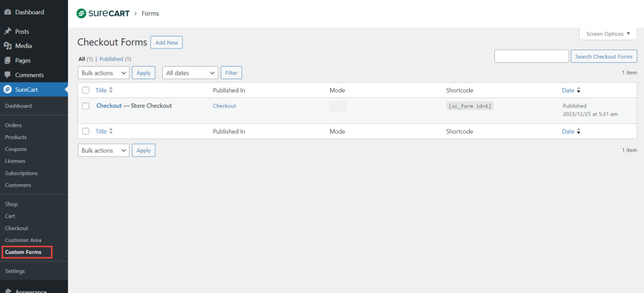Tick the select-all checkbox in table footer

coord(86,131)
